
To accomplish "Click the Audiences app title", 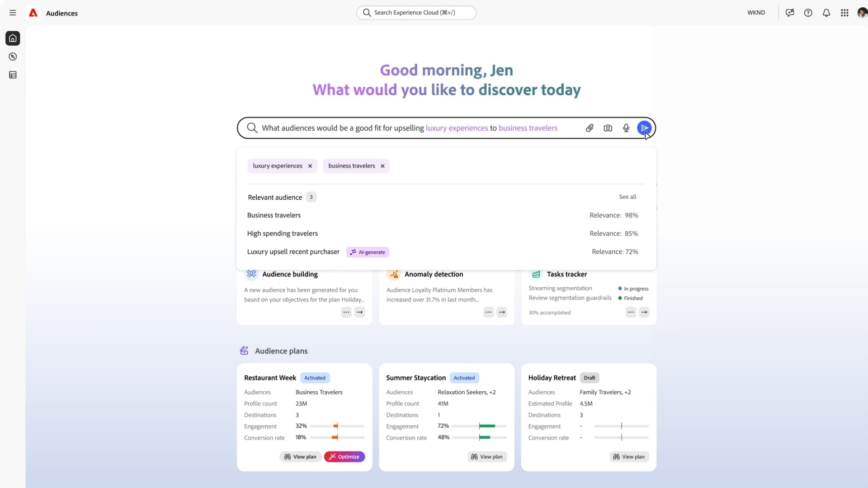I will click(x=62, y=13).
